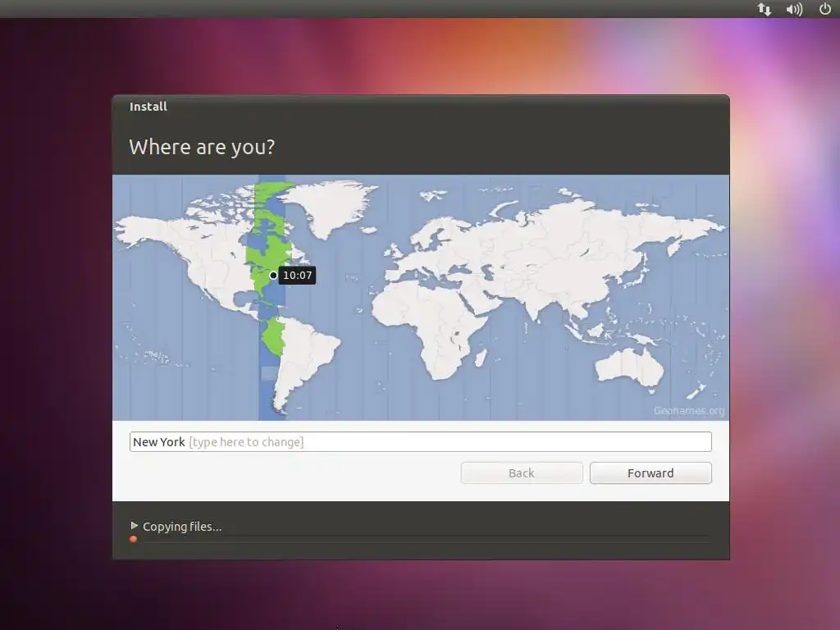Image resolution: width=840 pixels, height=630 pixels.
Task: Click the 'Where are you?' heading
Action: coord(202,147)
